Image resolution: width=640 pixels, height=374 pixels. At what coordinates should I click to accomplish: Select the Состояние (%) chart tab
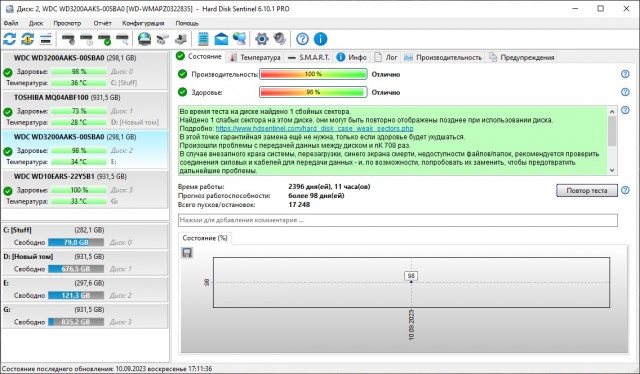click(x=205, y=238)
